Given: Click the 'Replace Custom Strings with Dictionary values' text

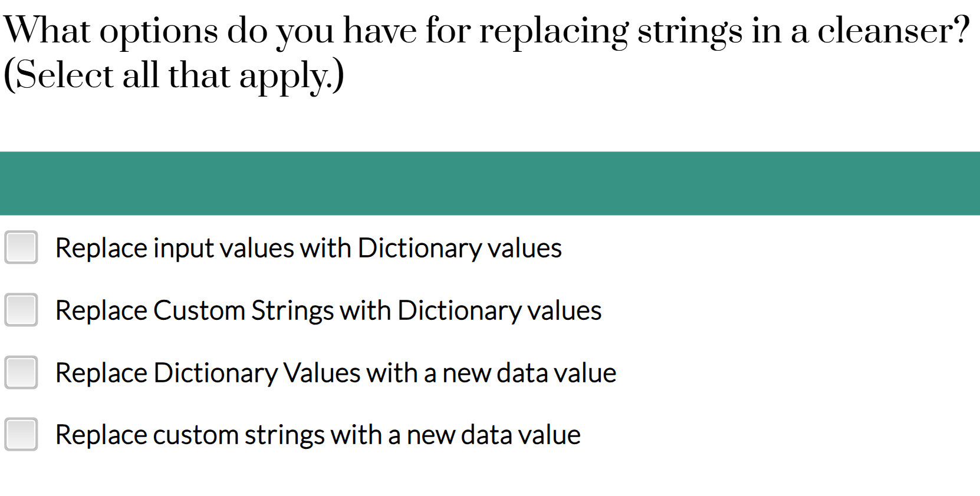Looking at the screenshot, I should (x=328, y=310).
